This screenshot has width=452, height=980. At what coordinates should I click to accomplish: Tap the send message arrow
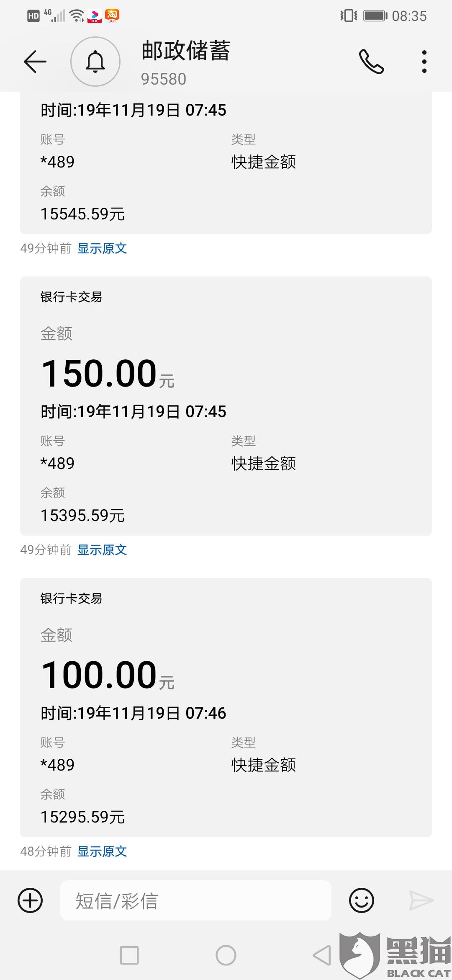(421, 900)
